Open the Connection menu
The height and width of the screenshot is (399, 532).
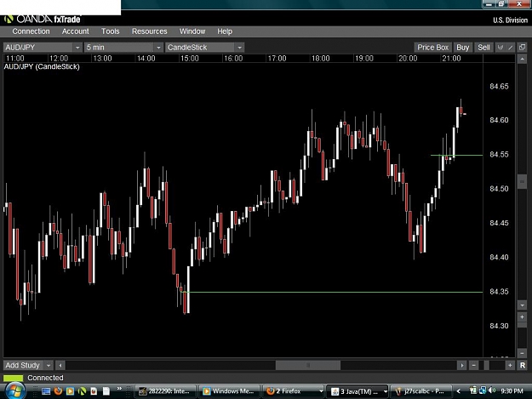31,31
